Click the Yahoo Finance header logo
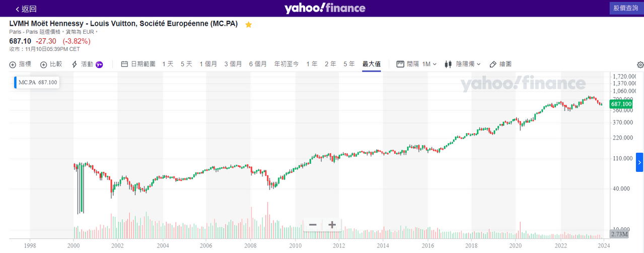The image size is (644, 253). (325, 8)
